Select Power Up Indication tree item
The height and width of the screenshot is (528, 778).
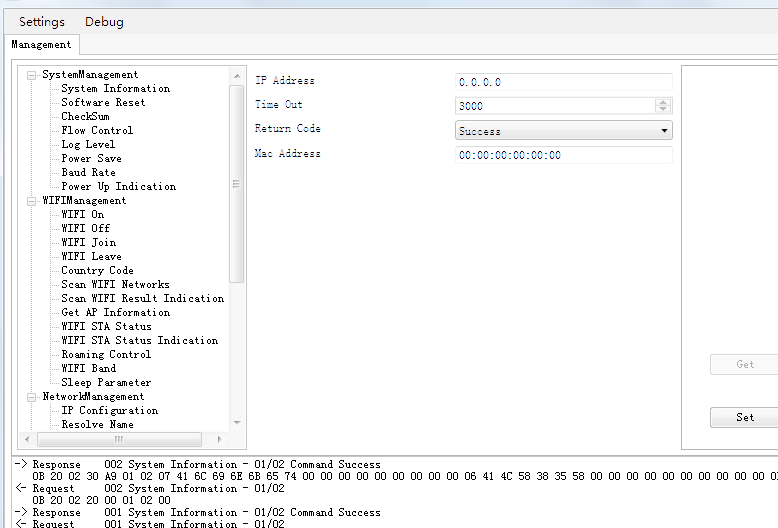click(119, 186)
